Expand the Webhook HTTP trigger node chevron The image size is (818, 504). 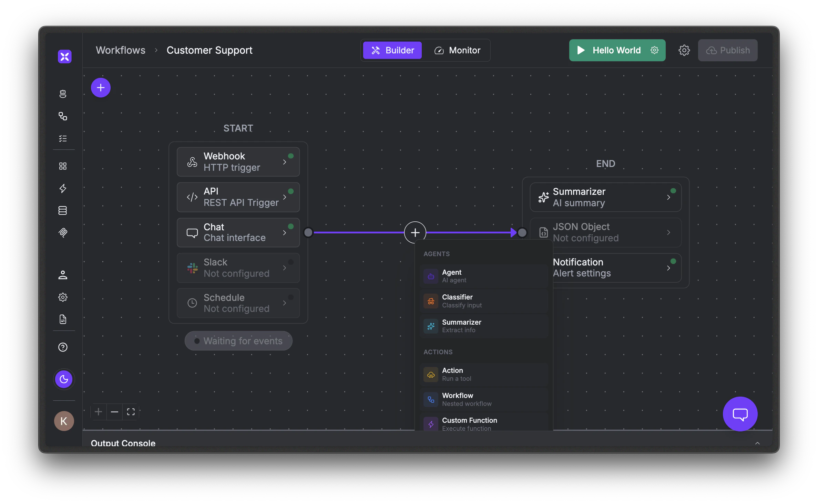(x=285, y=161)
